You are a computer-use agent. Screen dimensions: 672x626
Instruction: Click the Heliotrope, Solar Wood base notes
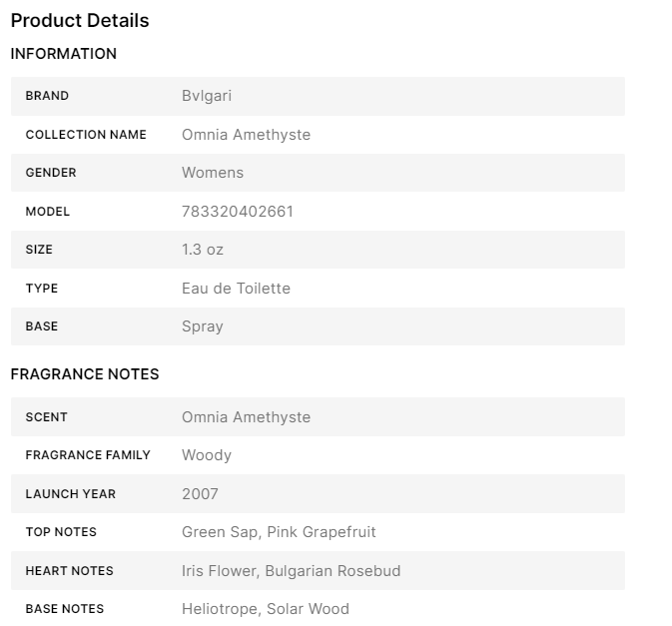pos(266,609)
